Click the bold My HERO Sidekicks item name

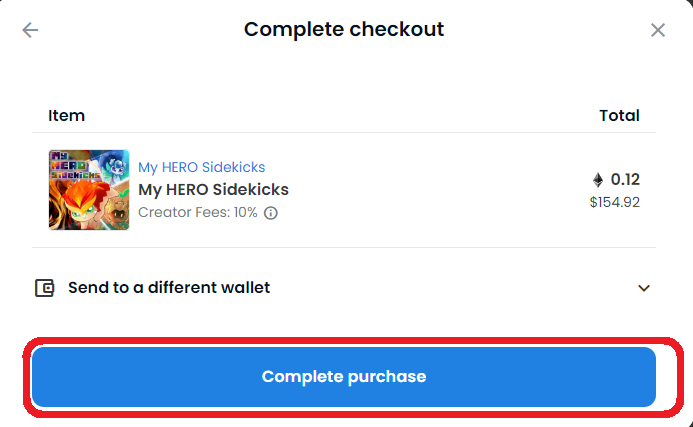coord(213,189)
